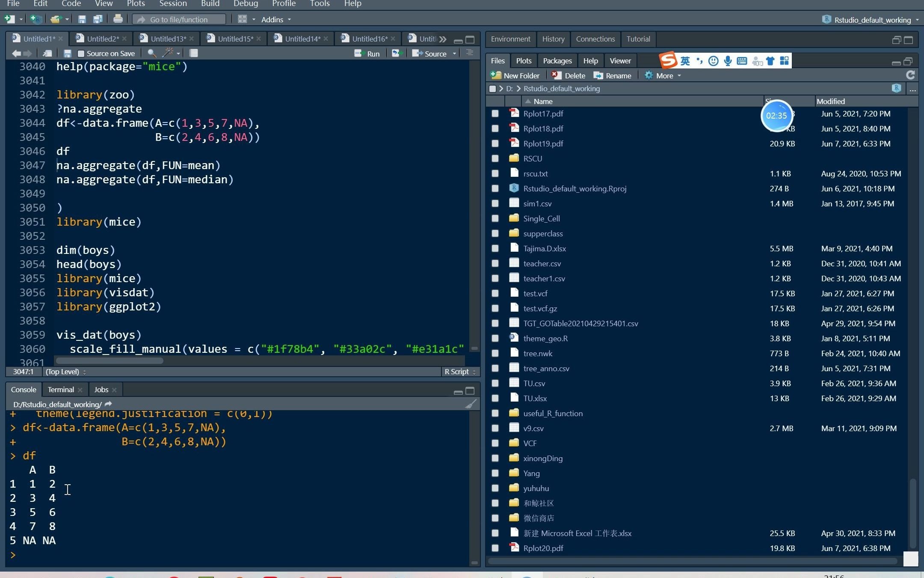Image resolution: width=924 pixels, height=578 pixels.
Task: Click the editor horizontal scrollbar
Action: coord(110,361)
